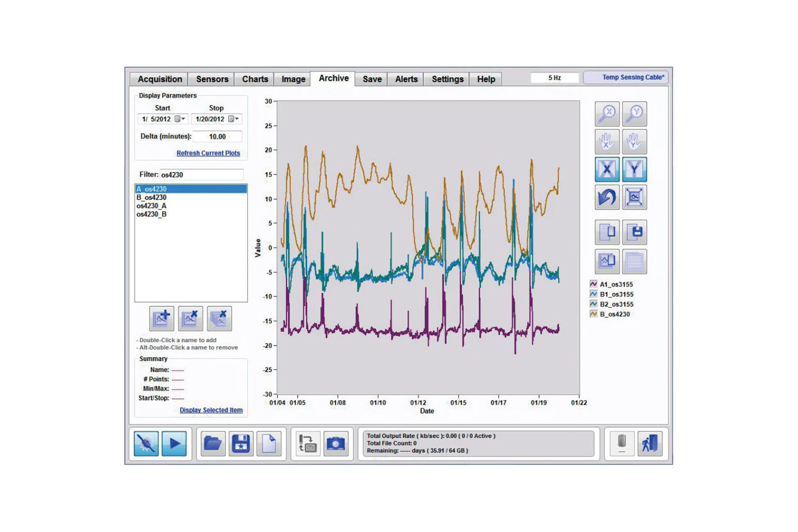Switch to the Charts tab
This screenshot has width=798, height=532.
point(255,79)
